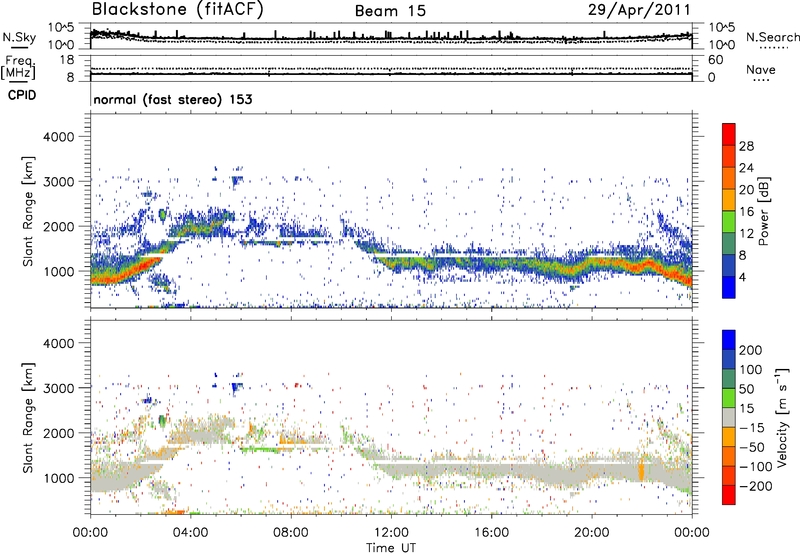
Task: Click the velocity panel 'Slant Range [km]' label
Action: 28,417
